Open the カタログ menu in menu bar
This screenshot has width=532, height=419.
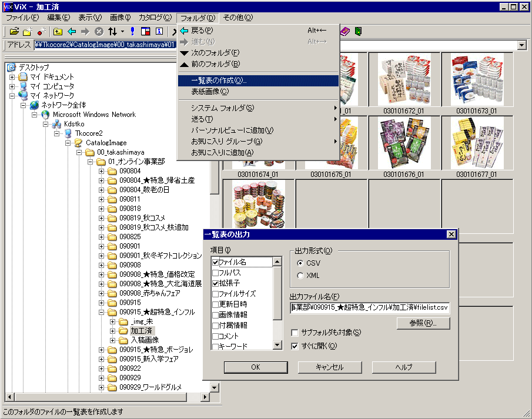click(155, 18)
